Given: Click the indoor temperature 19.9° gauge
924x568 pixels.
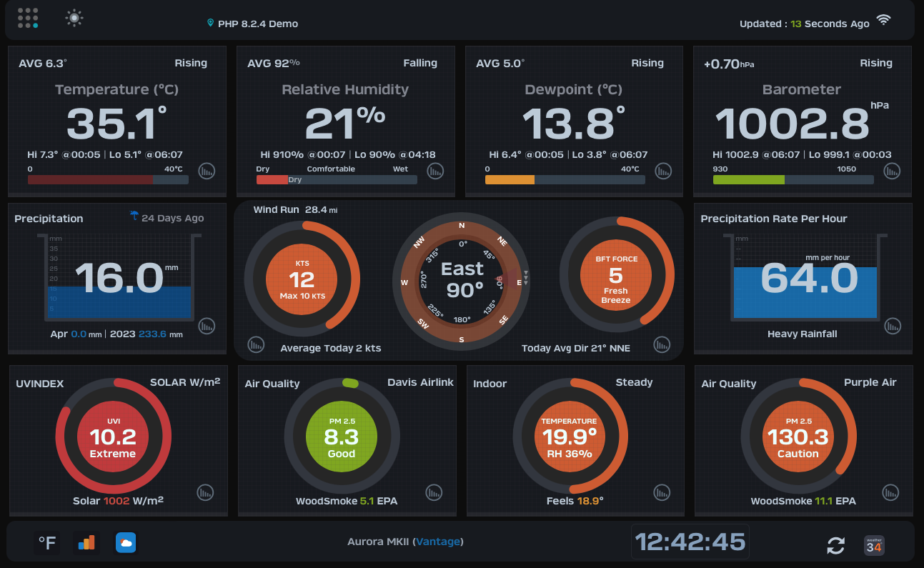Looking at the screenshot, I should [570, 435].
